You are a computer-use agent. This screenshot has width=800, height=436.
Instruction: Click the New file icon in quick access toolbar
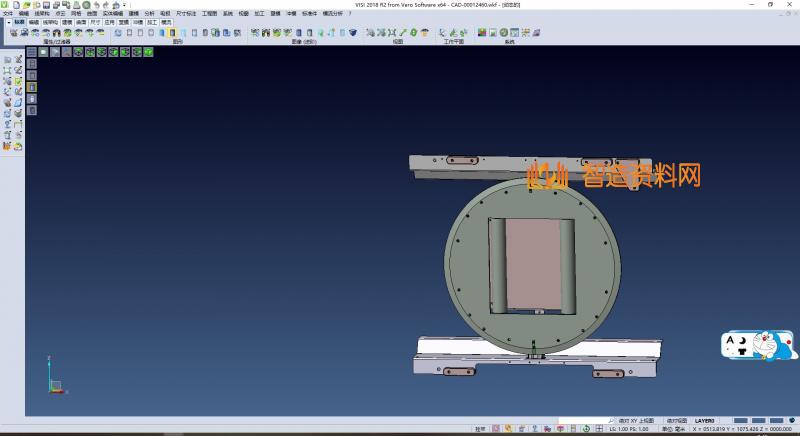pos(17,4)
